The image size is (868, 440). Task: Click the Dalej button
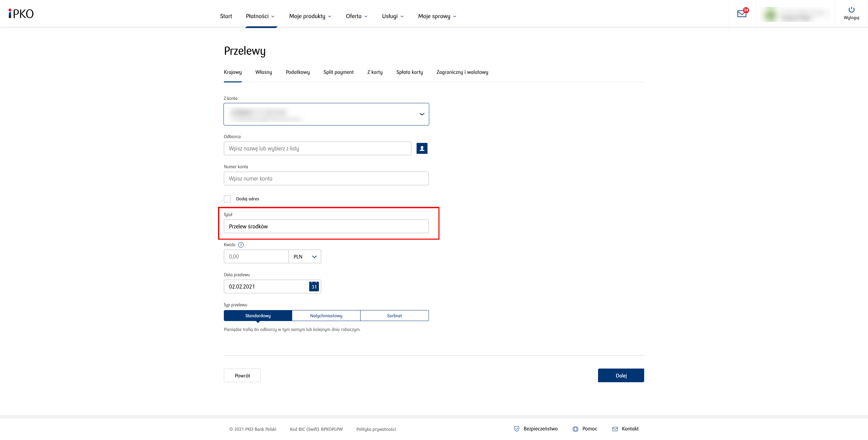pyautogui.click(x=621, y=375)
